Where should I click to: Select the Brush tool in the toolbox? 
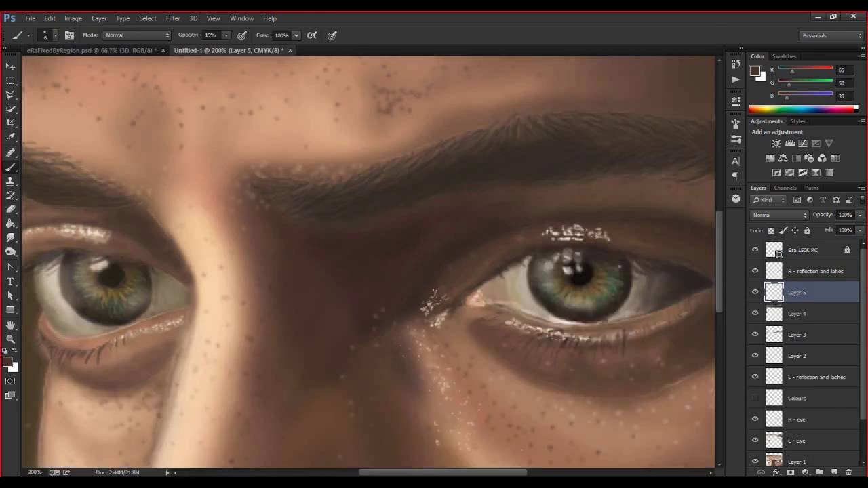[10, 167]
